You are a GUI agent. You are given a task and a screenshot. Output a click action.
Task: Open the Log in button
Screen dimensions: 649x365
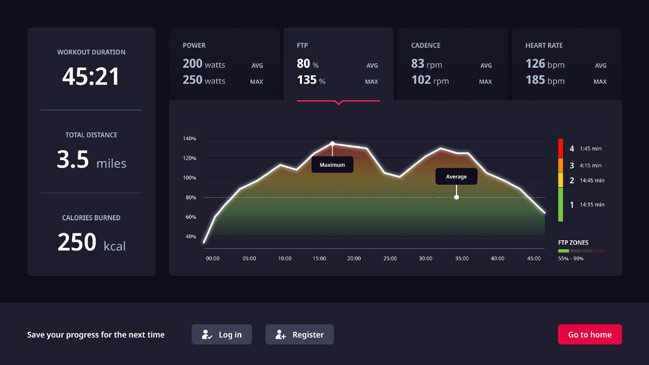(221, 334)
